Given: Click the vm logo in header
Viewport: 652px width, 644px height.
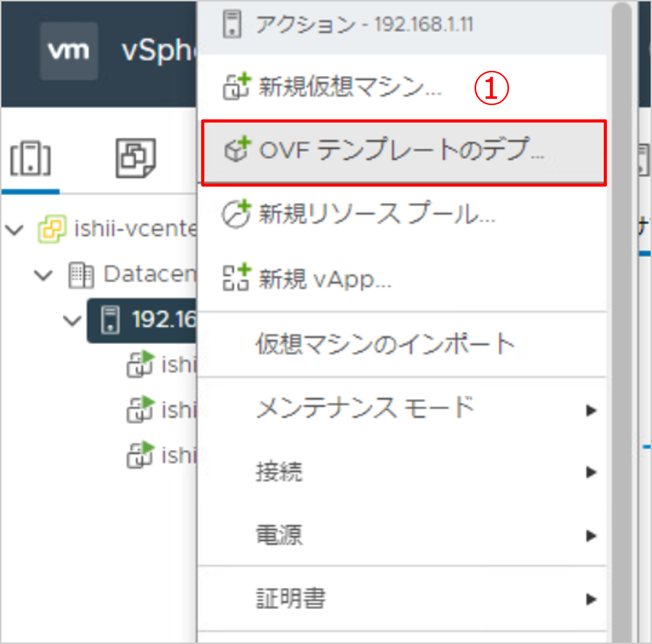Looking at the screenshot, I should pyautogui.click(x=69, y=51).
